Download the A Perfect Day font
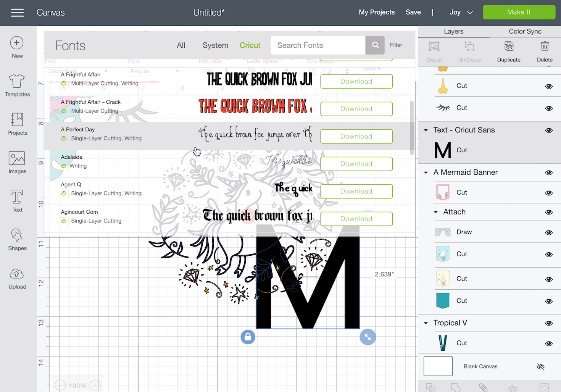The width and height of the screenshot is (561, 392). tap(356, 136)
